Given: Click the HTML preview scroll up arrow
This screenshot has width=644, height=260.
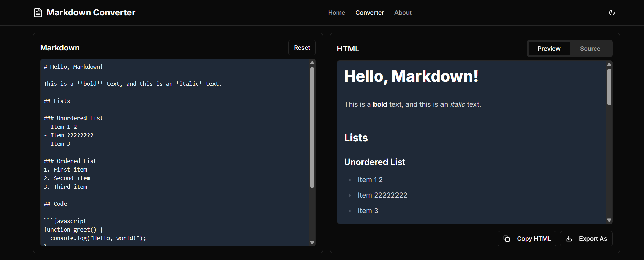Looking at the screenshot, I should pyautogui.click(x=609, y=64).
